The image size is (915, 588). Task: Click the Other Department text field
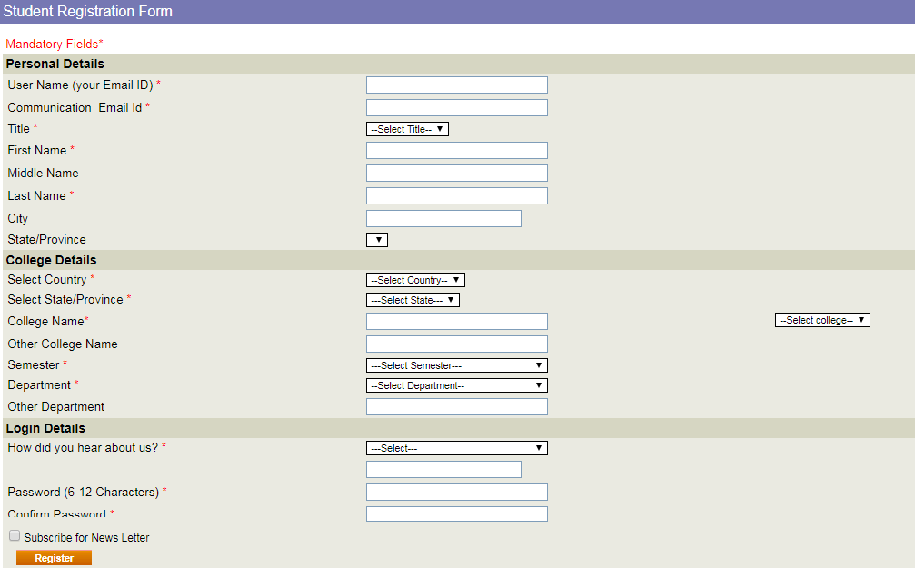(456, 407)
